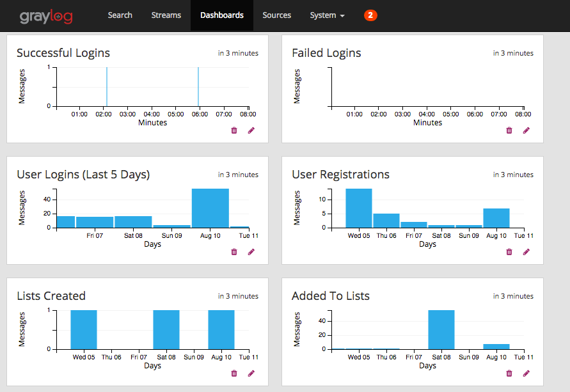Delete the User Logins (Last 5 Days) widget

coord(234,252)
